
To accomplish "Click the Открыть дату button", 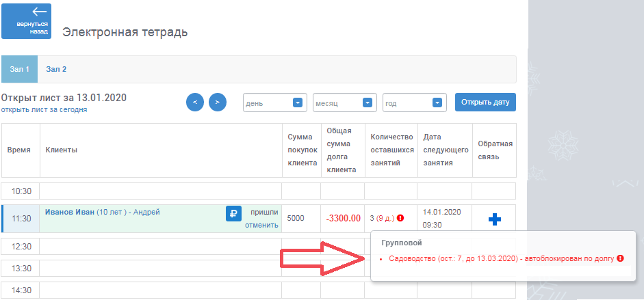I will tap(485, 102).
